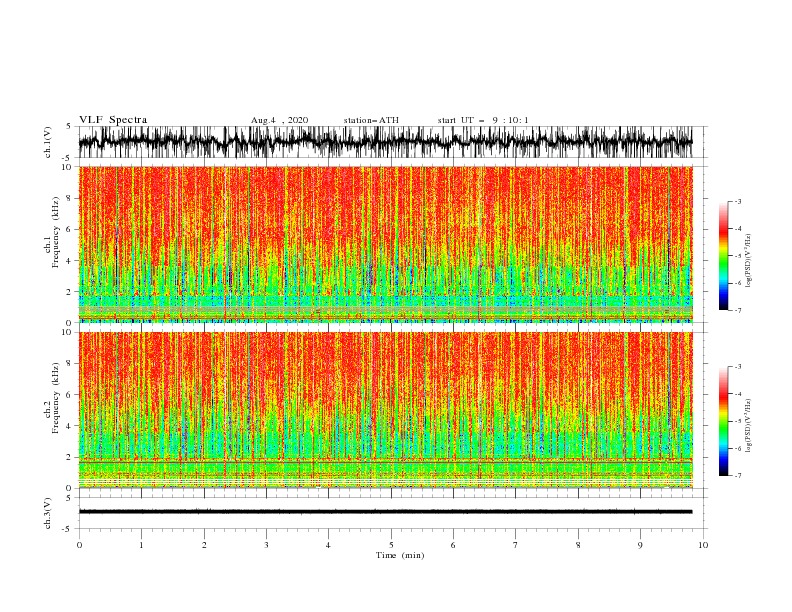This screenshot has width=792, height=612.
Task: Click the ch.1 PSD color scale bar
Action: click(723, 256)
